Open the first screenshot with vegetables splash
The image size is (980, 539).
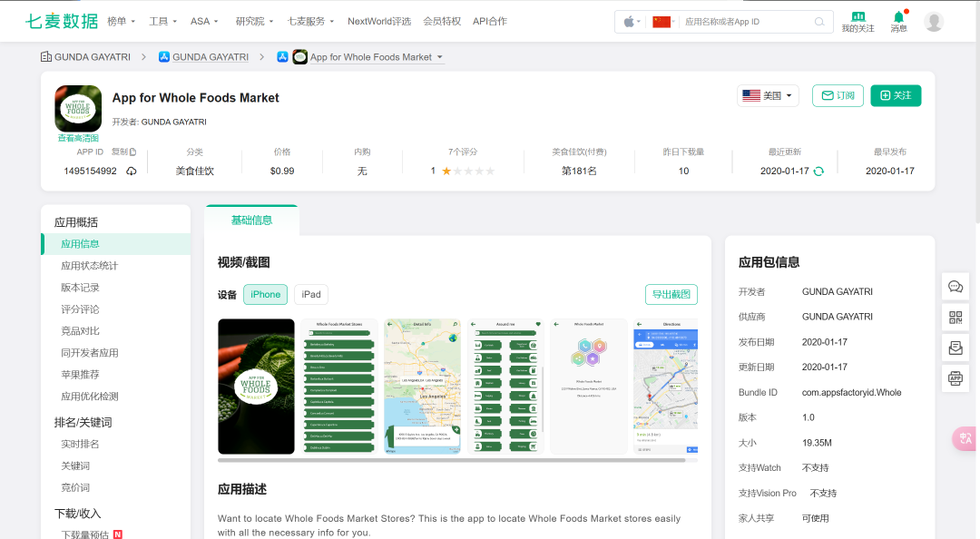pyautogui.click(x=256, y=387)
